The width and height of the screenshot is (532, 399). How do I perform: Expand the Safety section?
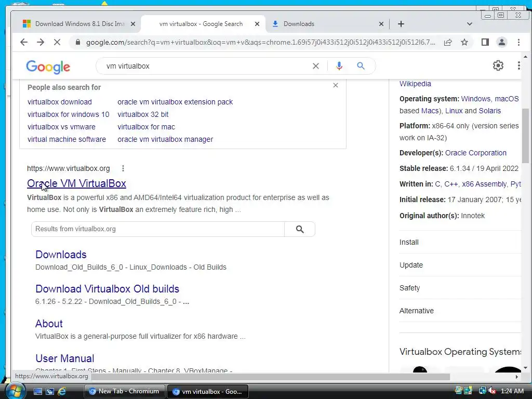click(x=460, y=288)
